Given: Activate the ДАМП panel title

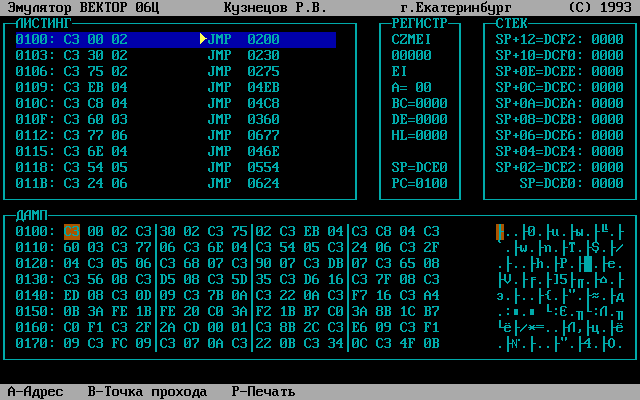Looking at the screenshot, I should click(x=35, y=215).
